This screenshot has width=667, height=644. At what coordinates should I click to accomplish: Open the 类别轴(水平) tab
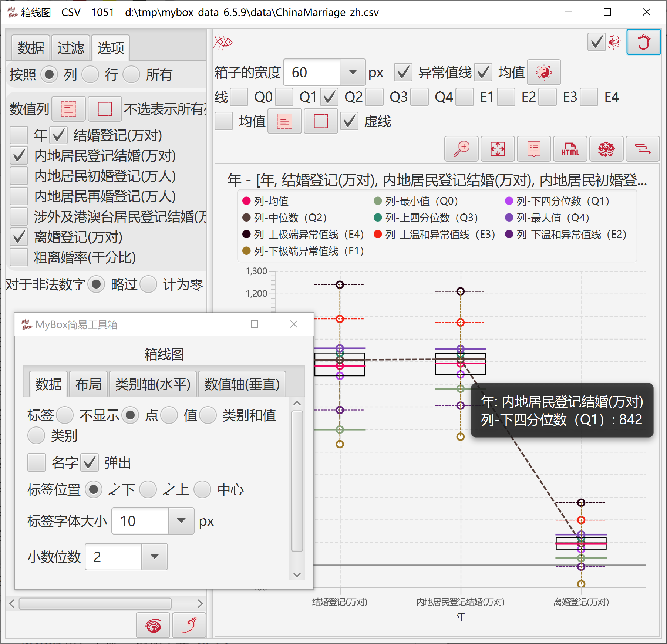[x=153, y=384]
